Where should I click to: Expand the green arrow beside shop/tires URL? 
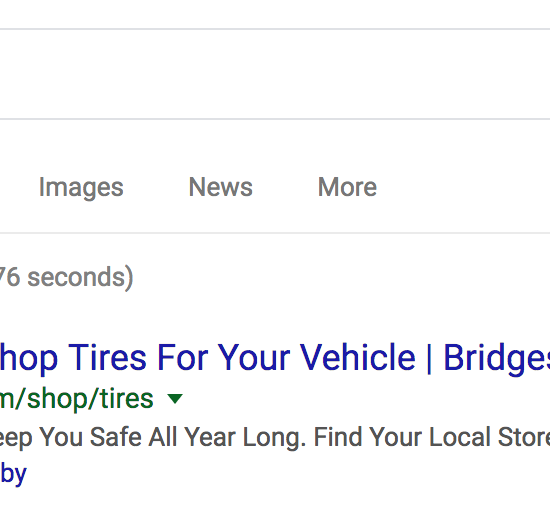pos(175,399)
